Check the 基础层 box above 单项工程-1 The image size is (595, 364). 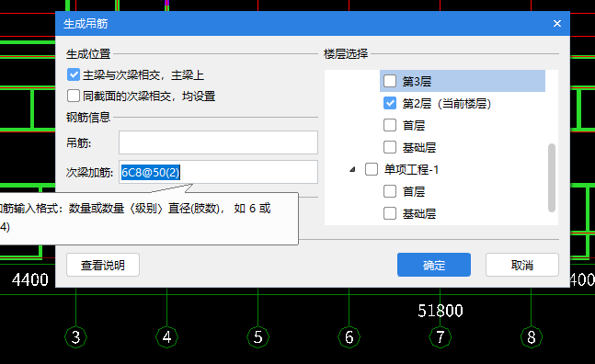click(x=390, y=147)
